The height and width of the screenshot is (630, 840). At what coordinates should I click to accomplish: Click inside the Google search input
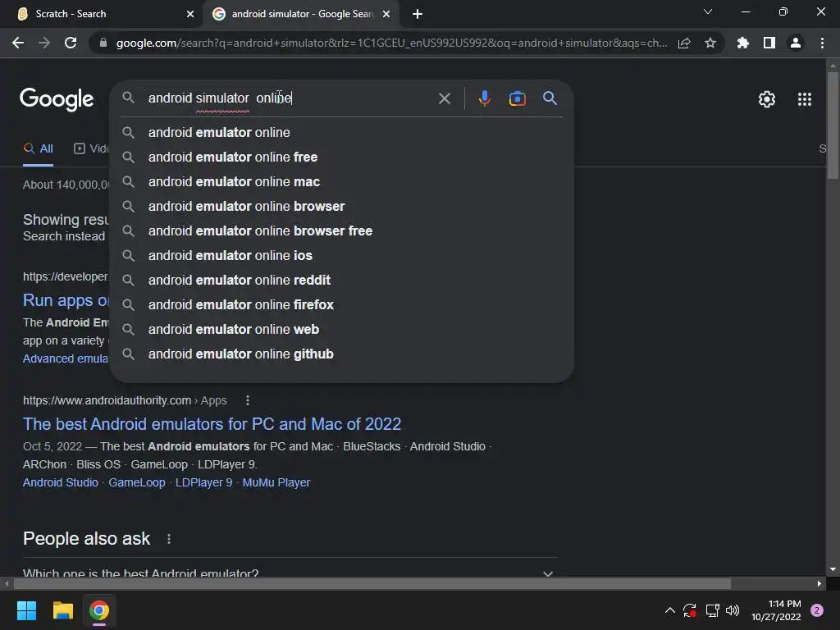coord(290,98)
